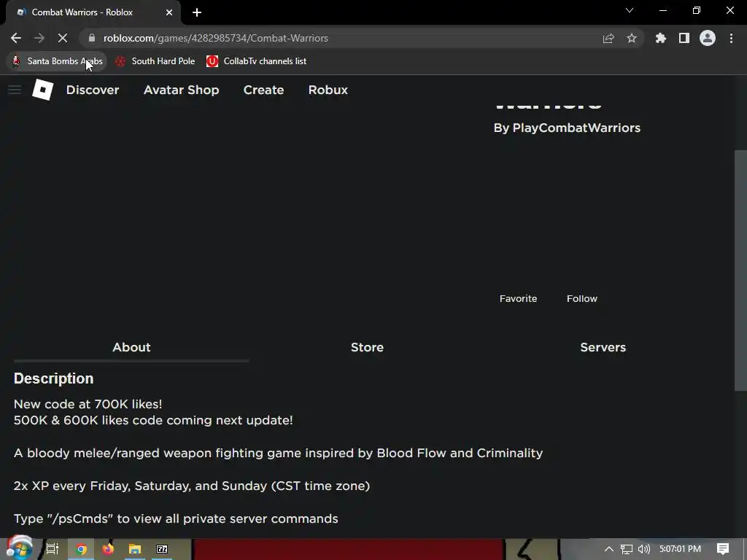Stop page loading with X button
Viewport: 747px width, 560px height.
pyautogui.click(x=63, y=38)
